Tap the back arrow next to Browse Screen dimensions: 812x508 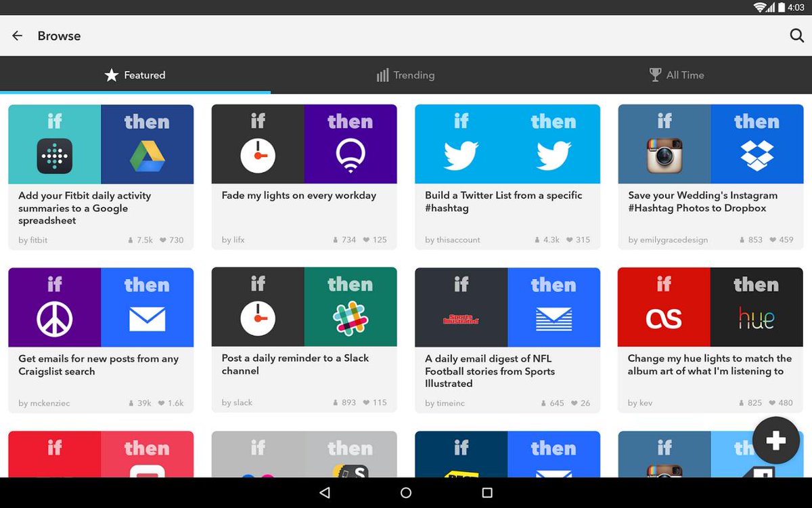[18, 36]
